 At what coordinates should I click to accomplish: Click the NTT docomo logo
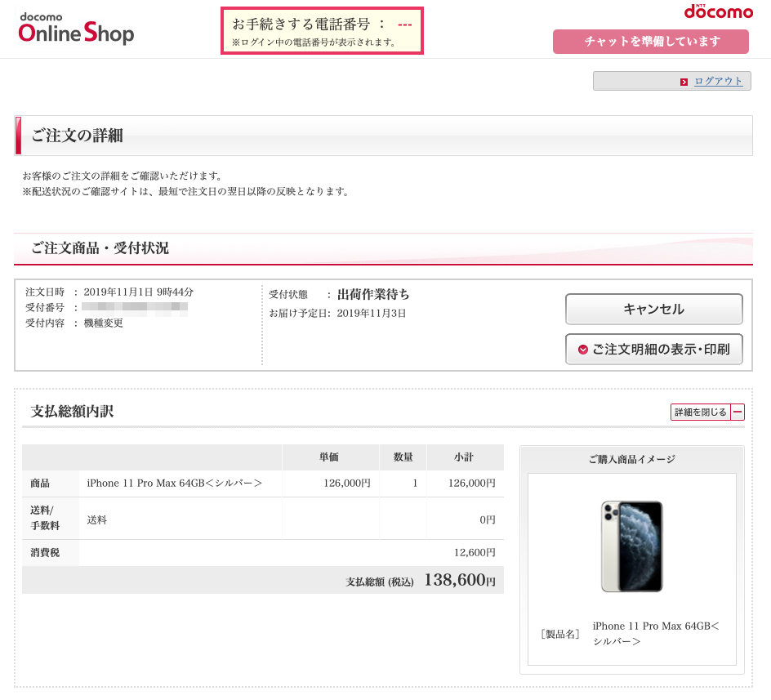719,11
